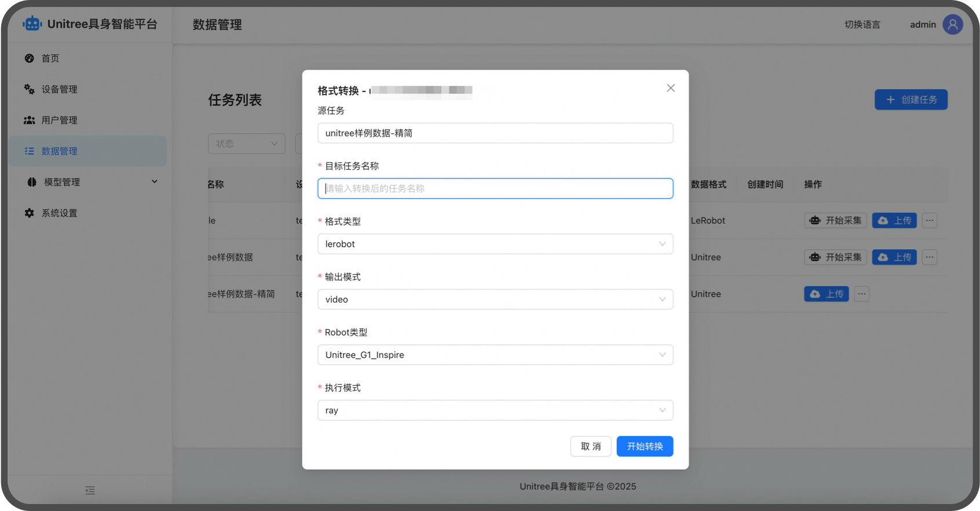Open the Robot类型 dropdown
The height and width of the screenshot is (511, 980).
(x=495, y=355)
